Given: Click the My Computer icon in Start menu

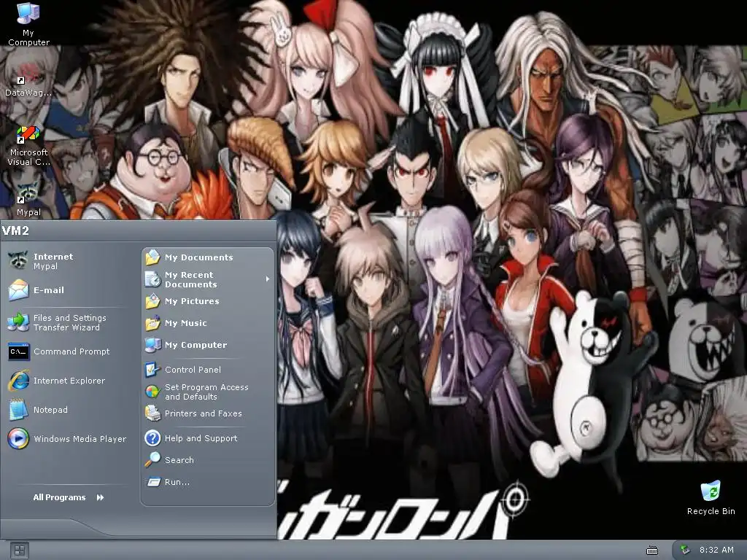Looking at the screenshot, I should [153, 345].
